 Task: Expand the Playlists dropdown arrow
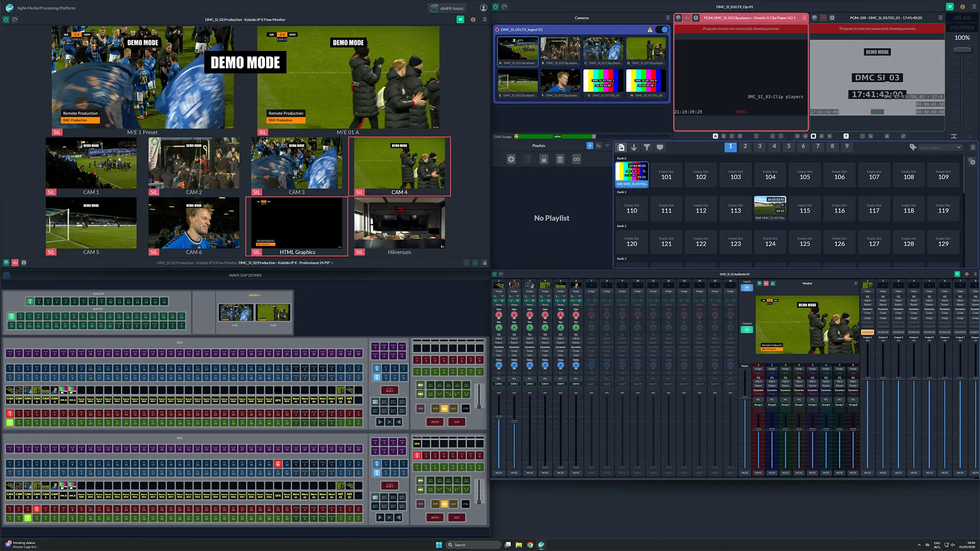pos(608,145)
